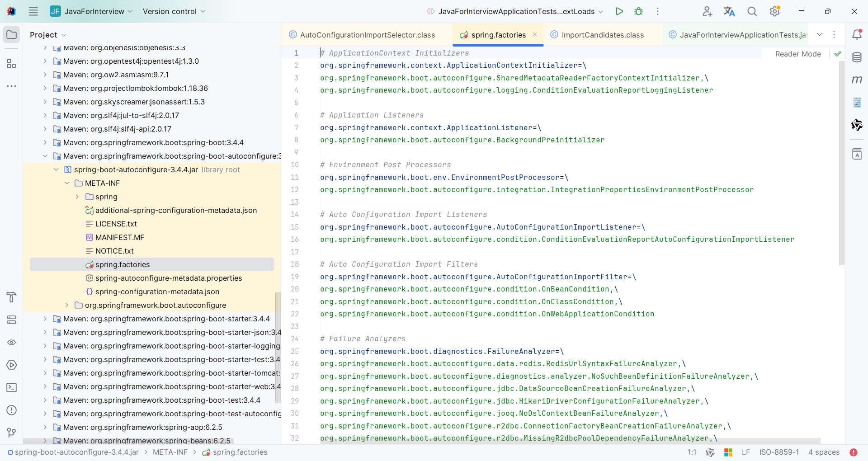
Task: Select spring-autoconfigure-metadata.properties file
Action: click(169, 278)
